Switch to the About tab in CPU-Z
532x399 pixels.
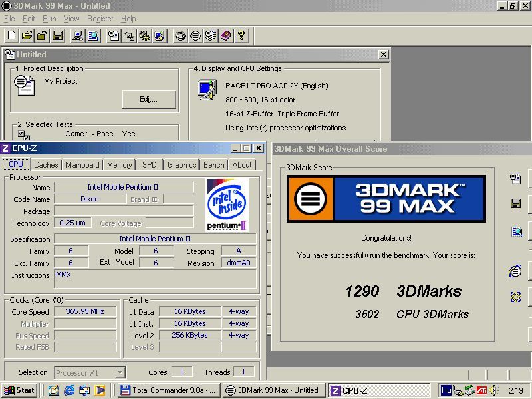[242, 165]
